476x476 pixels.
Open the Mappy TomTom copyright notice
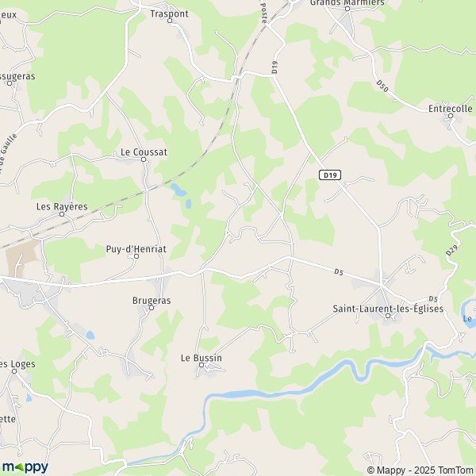pos(420,470)
